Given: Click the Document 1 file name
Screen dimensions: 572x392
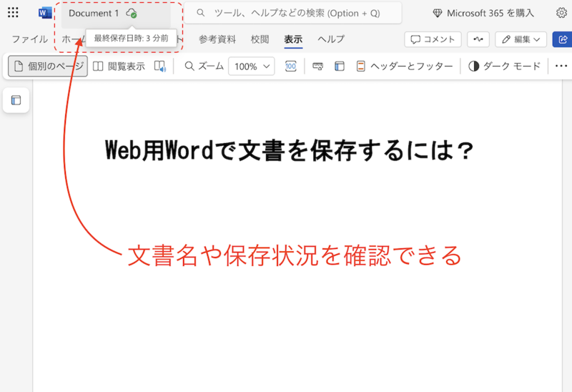Looking at the screenshot, I should 94,14.
